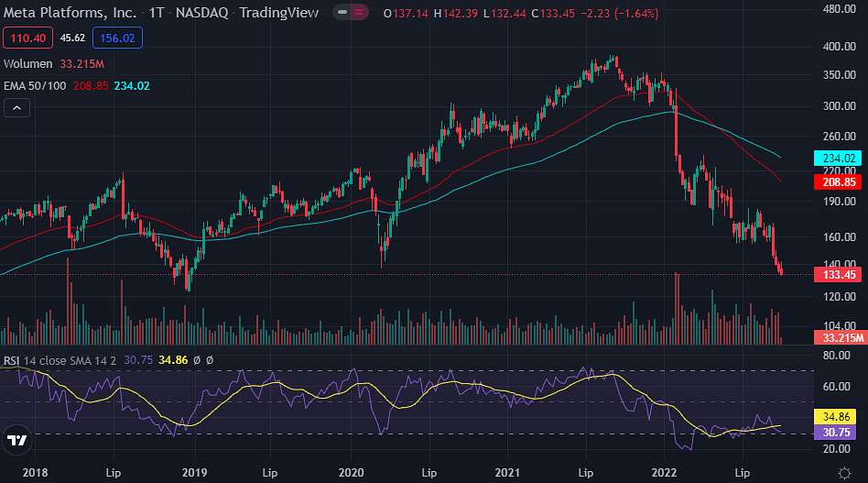868x483 pixels.
Task: Click the close value C133.45
Action: click(553, 14)
